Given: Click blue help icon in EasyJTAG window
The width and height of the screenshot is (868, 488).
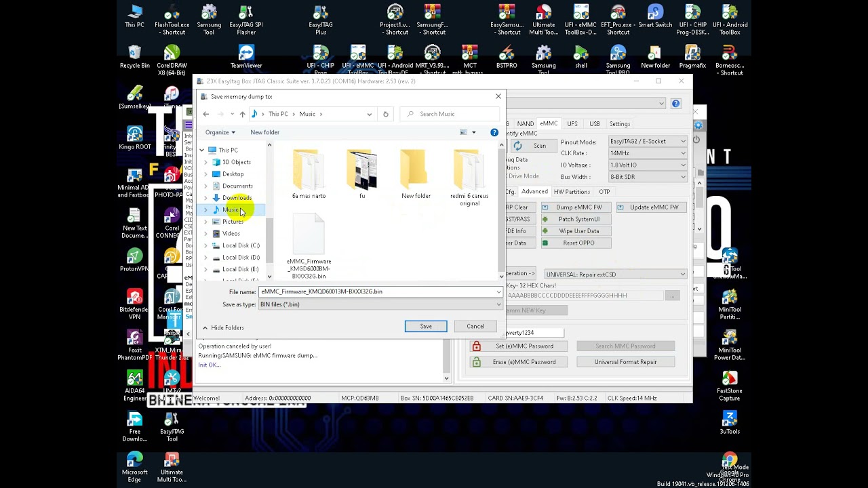Looking at the screenshot, I should [x=675, y=103].
